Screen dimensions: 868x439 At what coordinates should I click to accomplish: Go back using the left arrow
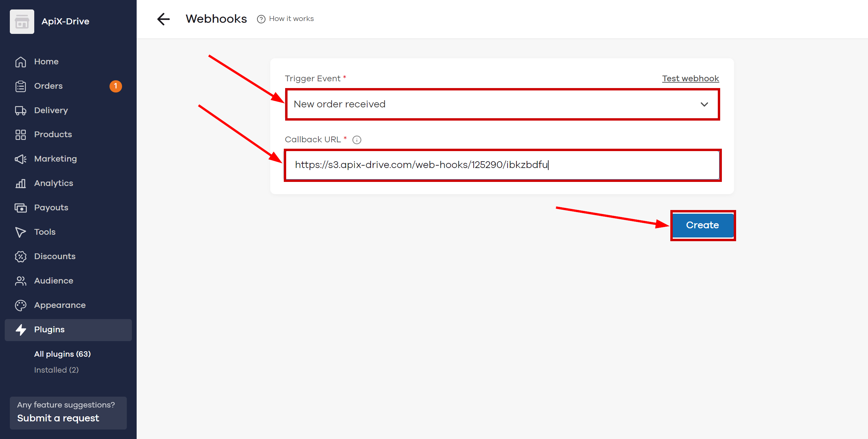[163, 19]
